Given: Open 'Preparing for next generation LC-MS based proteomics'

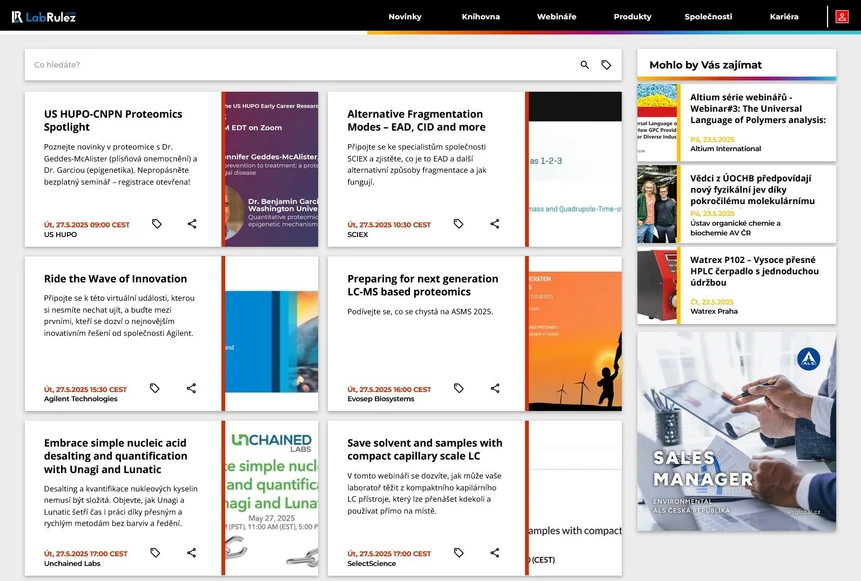Looking at the screenshot, I should pyautogui.click(x=423, y=285).
